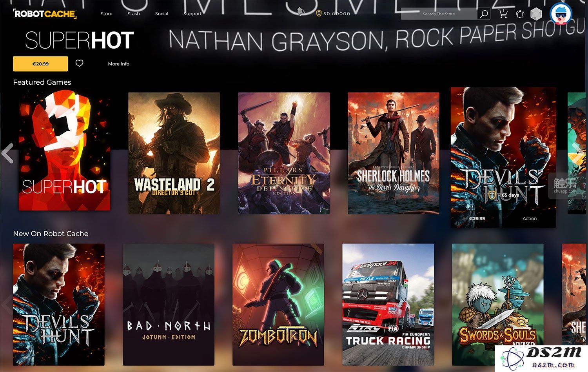Image resolution: width=588 pixels, height=372 pixels.
Task: Open Bad North Jotunn Edition cover
Action: pyautogui.click(x=169, y=305)
